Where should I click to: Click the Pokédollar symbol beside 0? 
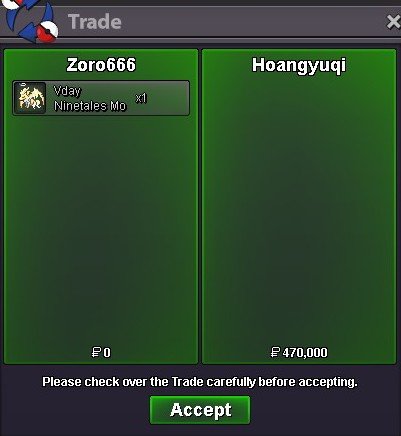click(96, 352)
